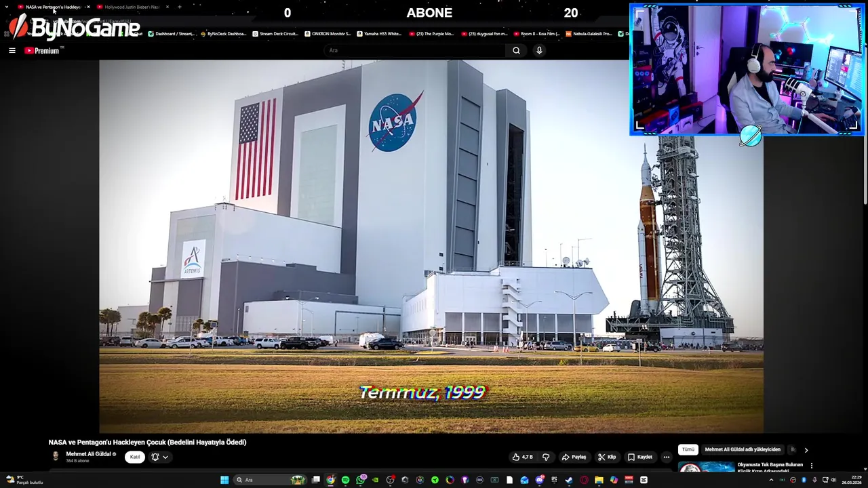Like the video with 4,7 B thumbs-up
The image size is (868, 488).
(523, 457)
